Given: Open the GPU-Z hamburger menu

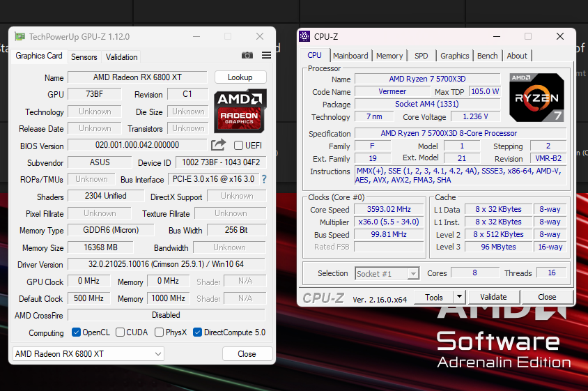Looking at the screenshot, I should pyautogui.click(x=266, y=55).
